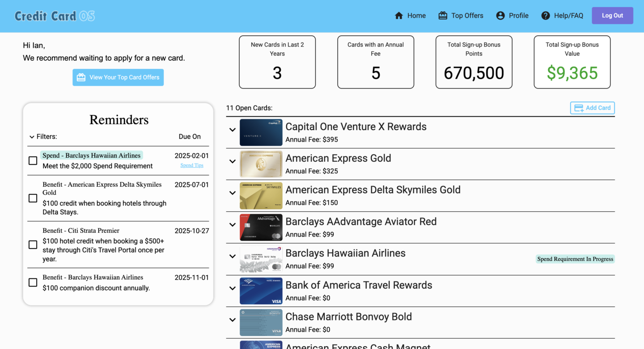The width and height of the screenshot is (644, 349).
Task: Click the due date 2025-11-01
Action: click(191, 278)
